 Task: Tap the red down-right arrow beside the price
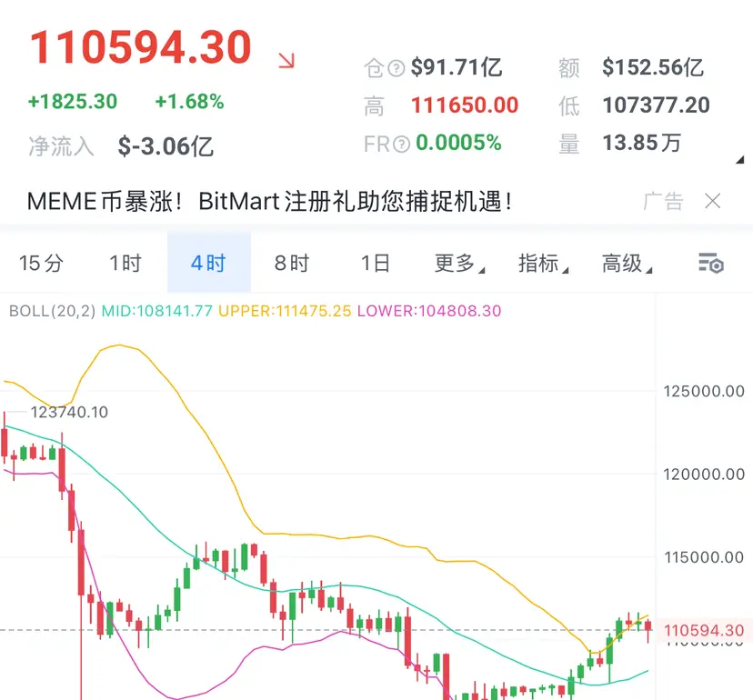click(x=286, y=61)
